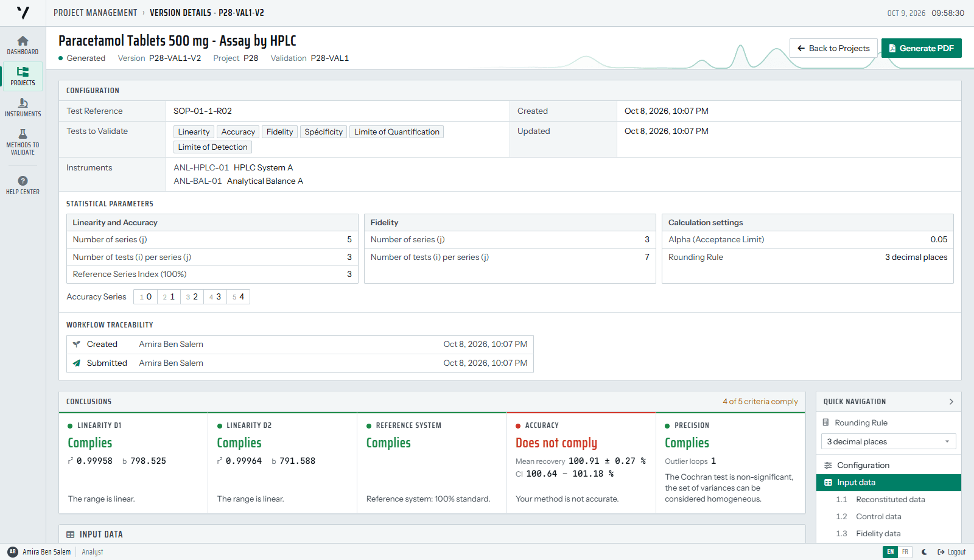This screenshot has width=974, height=560.
Task: Click Reference System Complies result
Action: [388, 443]
